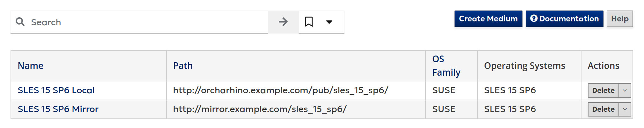Open the SLES 15 SP6 Mirror medium

58,109
